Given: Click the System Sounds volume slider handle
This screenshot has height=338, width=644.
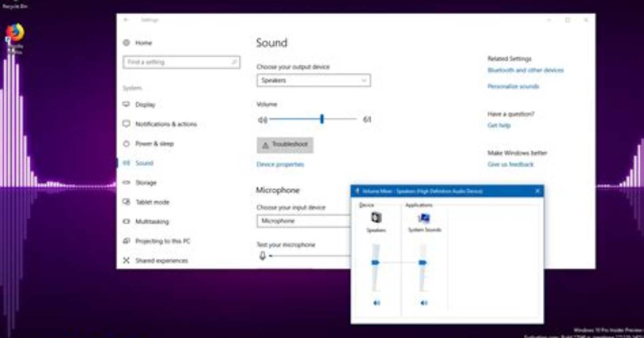Looking at the screenshot, I should pos(423,263).
